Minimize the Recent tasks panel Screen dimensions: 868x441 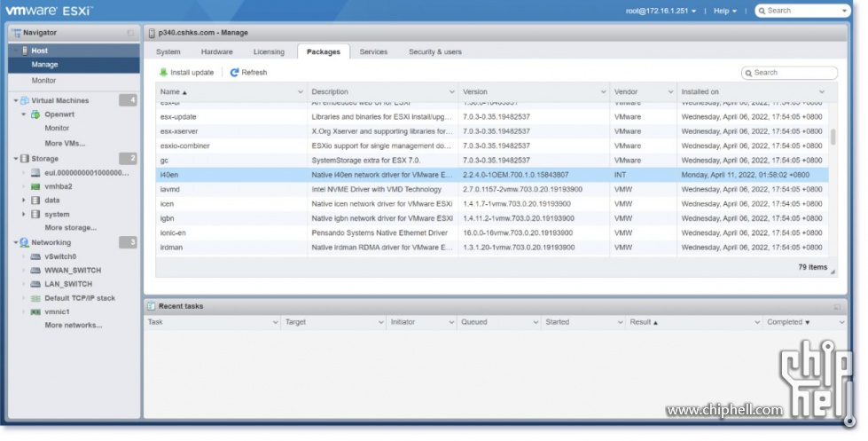click(837, 307)
